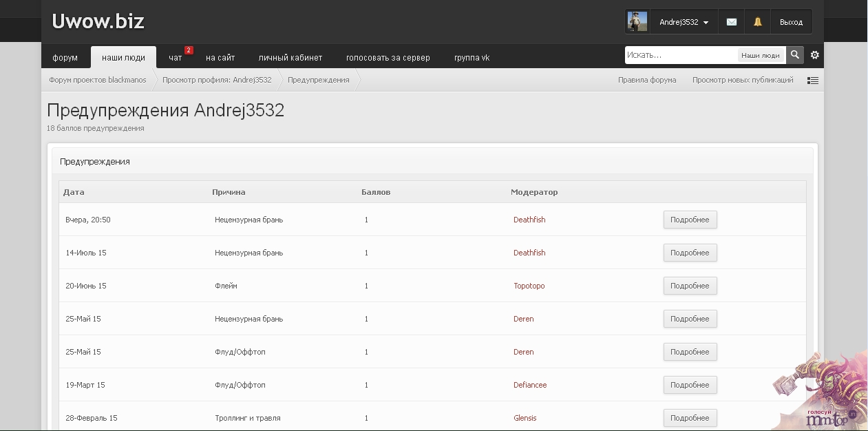
Task: Open 'голосовать за сервер' menu item
Action: click(x=388, y=58)
